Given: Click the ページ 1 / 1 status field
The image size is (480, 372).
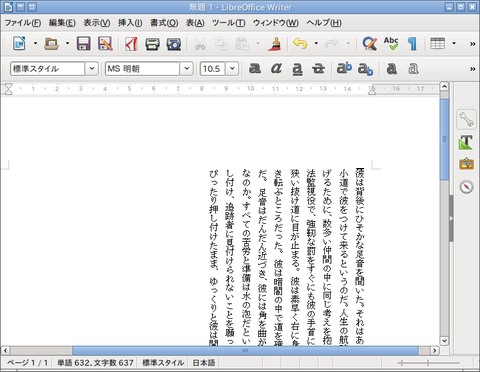Looking at the screenshot, I should [27, 363].
